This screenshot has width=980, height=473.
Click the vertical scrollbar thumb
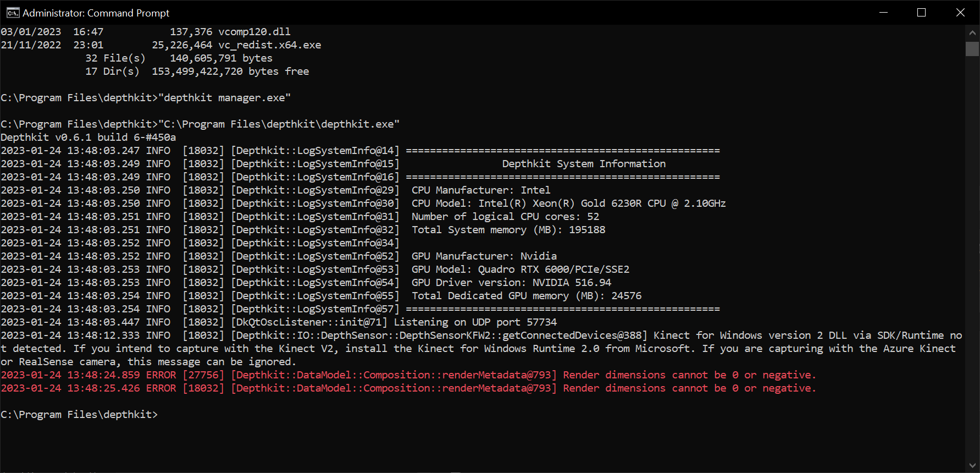pyautogui.click(x=972, y=48)
